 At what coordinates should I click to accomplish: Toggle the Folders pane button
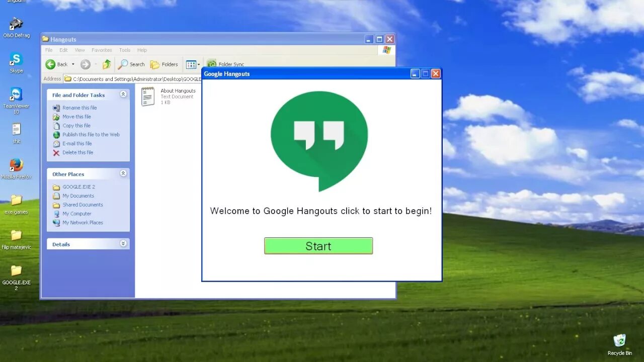pyautogui.click(x=165, y=64)
